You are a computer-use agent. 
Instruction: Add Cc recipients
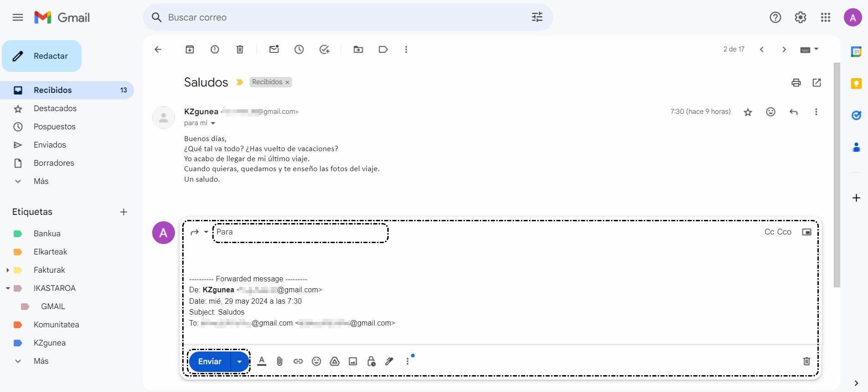click(769, 232)
